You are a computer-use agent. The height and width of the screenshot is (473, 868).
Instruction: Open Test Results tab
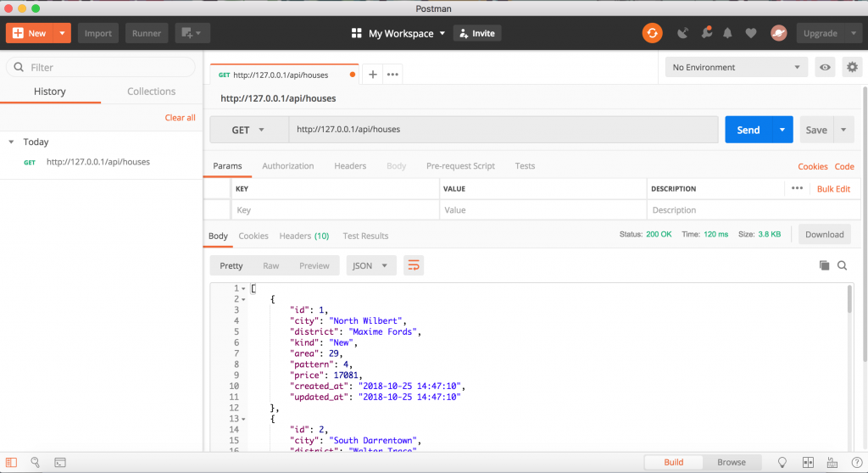[x=365, y=236]
